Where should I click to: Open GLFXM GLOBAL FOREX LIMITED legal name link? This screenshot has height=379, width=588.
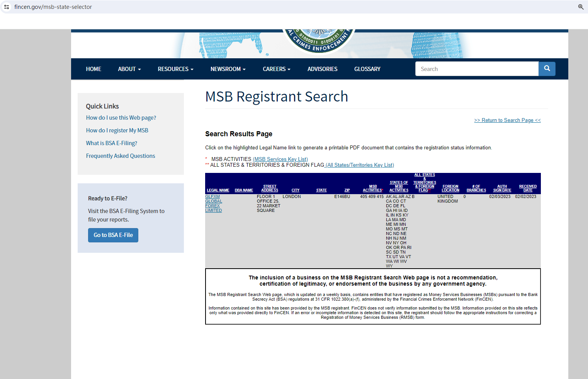tap(214, 203)
